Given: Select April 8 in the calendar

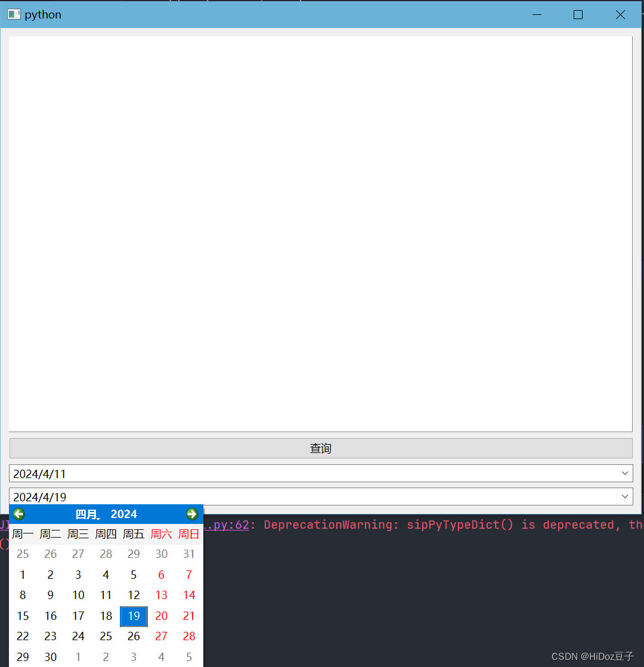Looking at the screenshot, I should pyautogui.click(x=23, y=595).
